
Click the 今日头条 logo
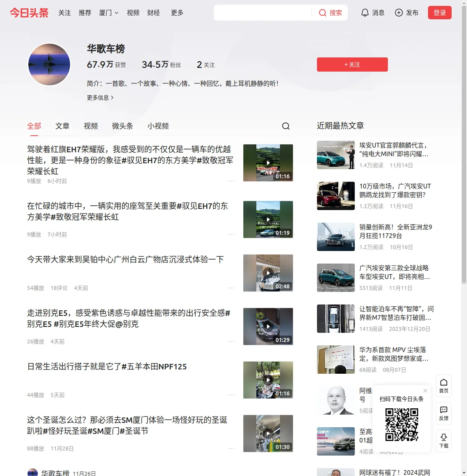click(x=29, y=13)
